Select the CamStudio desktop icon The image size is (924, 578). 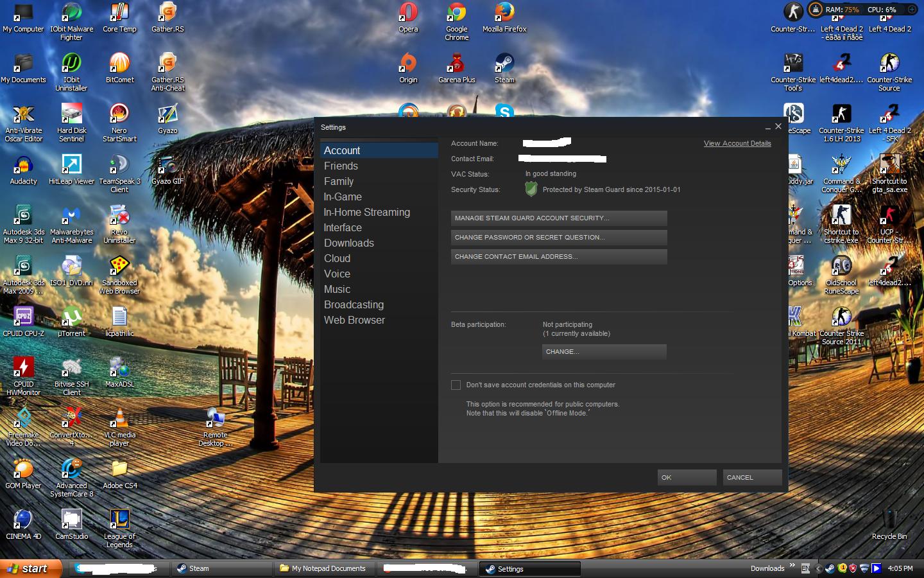(x=71, y=525)
